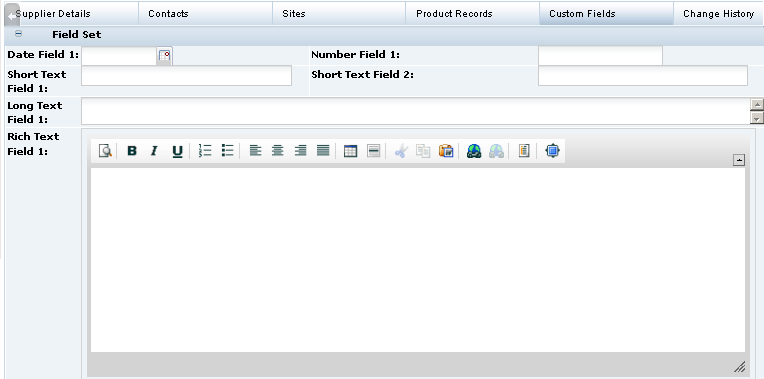Click the rich text editor resize handle
Viewport: 764px width, 379px height.
tap(739, 366)
